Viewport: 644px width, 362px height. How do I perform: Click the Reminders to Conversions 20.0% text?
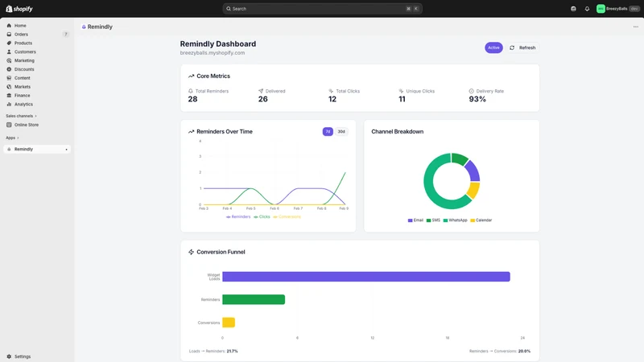tap(500, 352)
